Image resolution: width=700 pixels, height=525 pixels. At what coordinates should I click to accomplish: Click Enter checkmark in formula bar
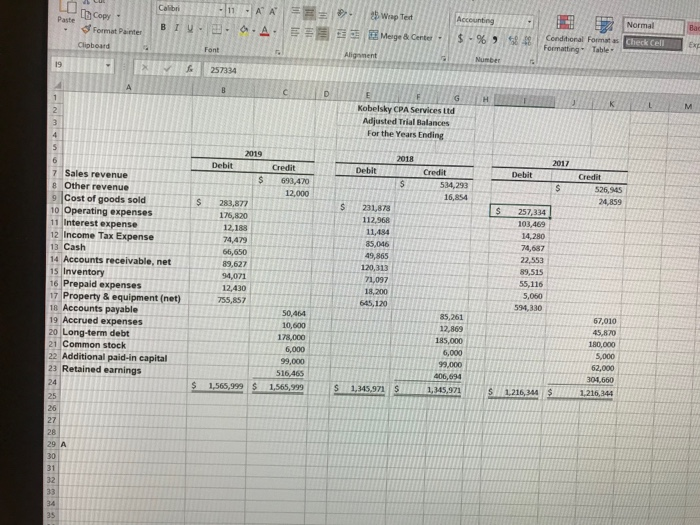tap(167, 68)
